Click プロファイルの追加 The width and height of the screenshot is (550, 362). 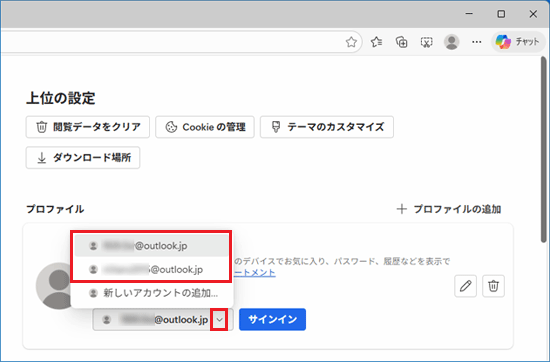[x=449, y=209]
